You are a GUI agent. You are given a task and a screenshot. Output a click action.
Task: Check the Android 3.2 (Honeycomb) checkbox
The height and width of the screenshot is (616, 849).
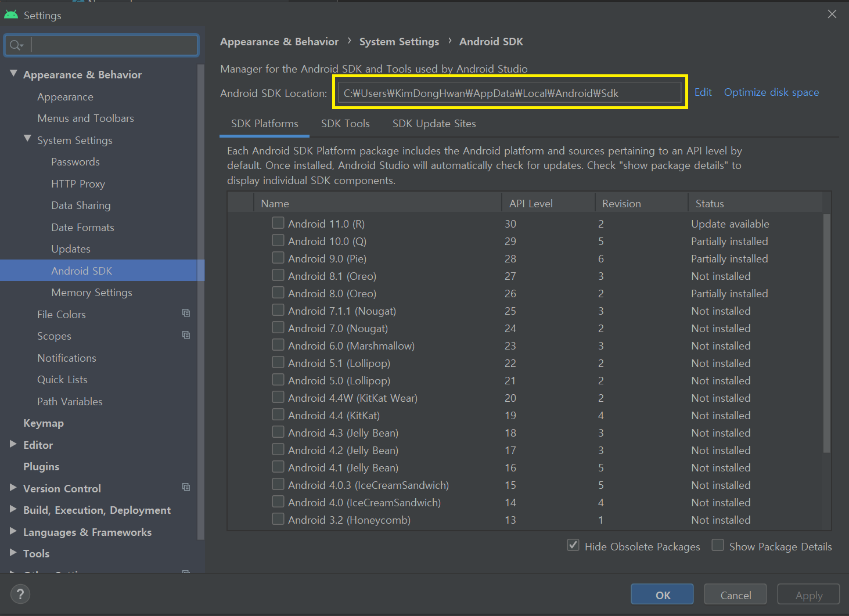[x=278, y=519]
